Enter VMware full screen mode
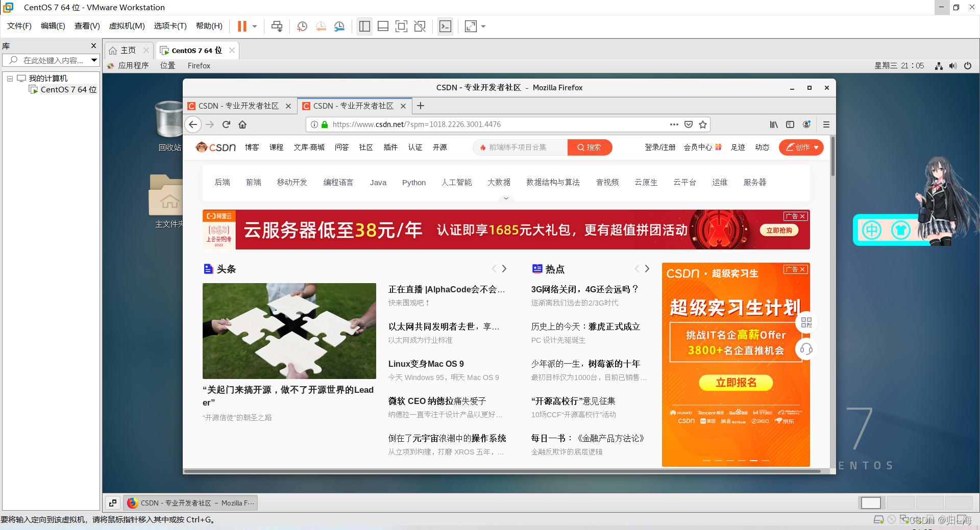980x530 pixels. [401, 26]
